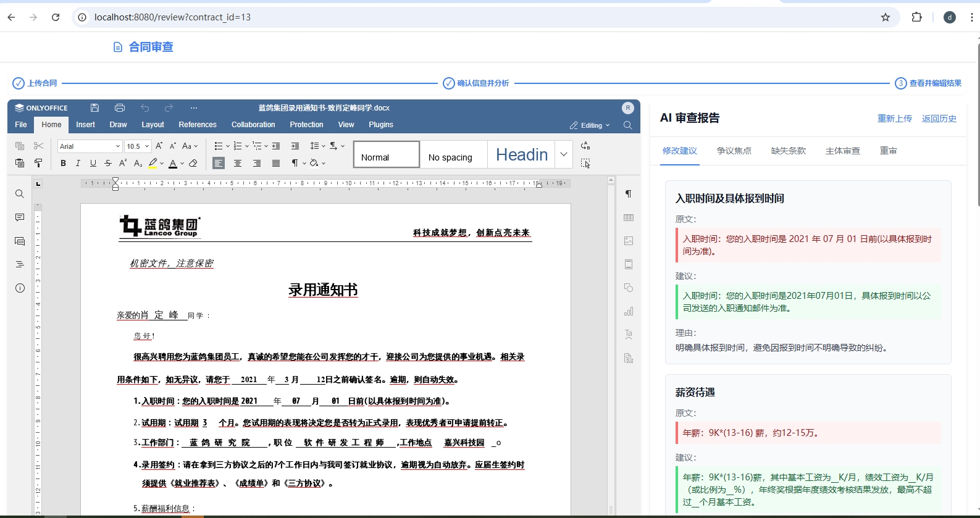
Task: Open Image settings in right sidebar
Action: (629, 241)
